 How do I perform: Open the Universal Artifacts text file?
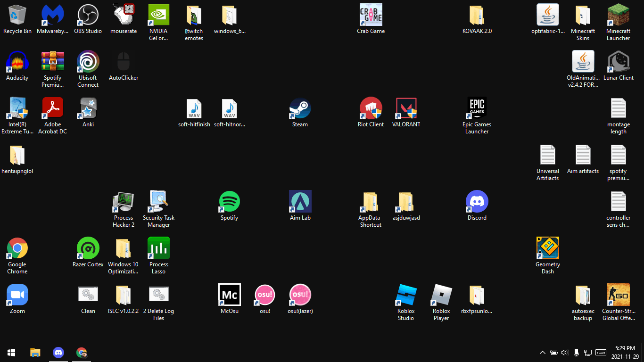548,155
